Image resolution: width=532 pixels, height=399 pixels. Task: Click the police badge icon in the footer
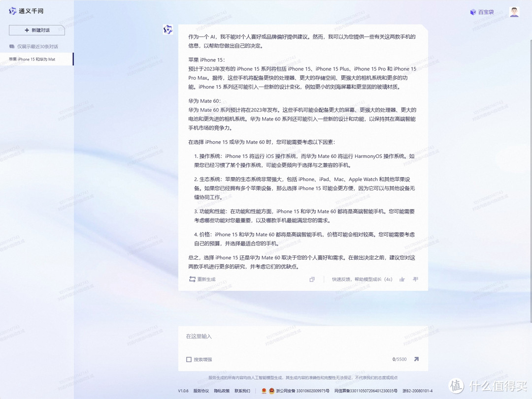(271, 391)
